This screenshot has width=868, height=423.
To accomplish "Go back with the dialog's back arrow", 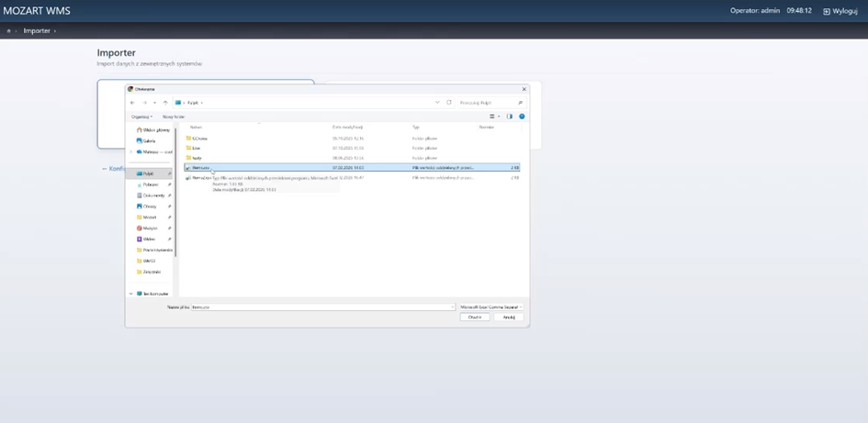I will [x=132, y=103].
